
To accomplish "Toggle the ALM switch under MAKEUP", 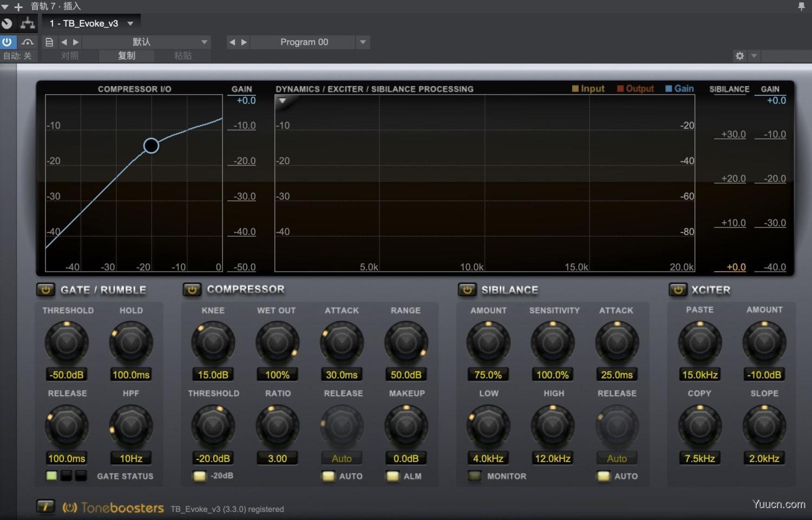I will 392,476.
